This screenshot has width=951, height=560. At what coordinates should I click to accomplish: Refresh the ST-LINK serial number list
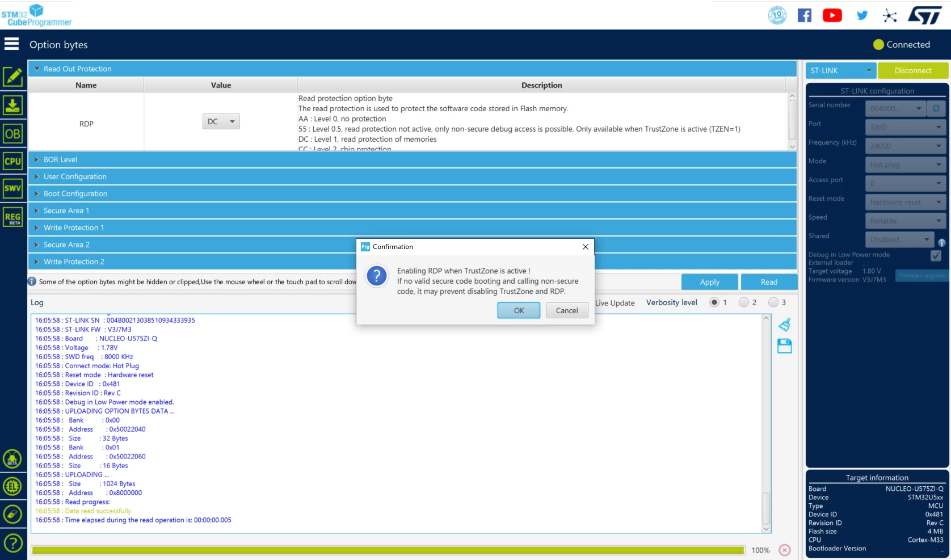tap(936, 108)
